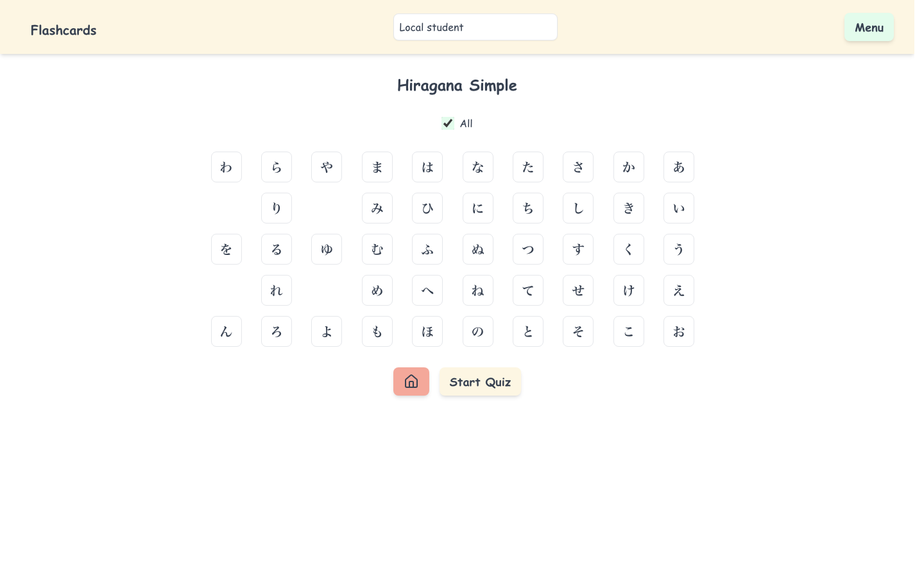The image size is (924, 578).
Task: Uncheck the All checkbox
Action: point(448,123)
